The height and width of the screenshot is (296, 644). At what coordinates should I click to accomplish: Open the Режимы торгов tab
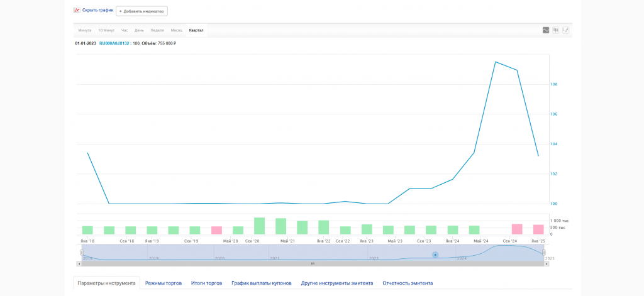click(164, 283)
